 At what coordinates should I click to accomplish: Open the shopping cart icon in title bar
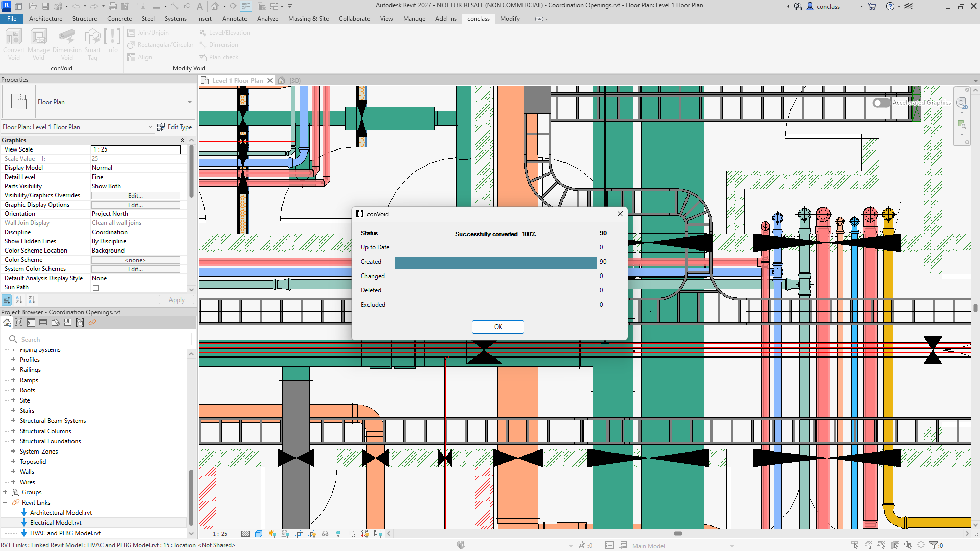[x=872, y=6]
